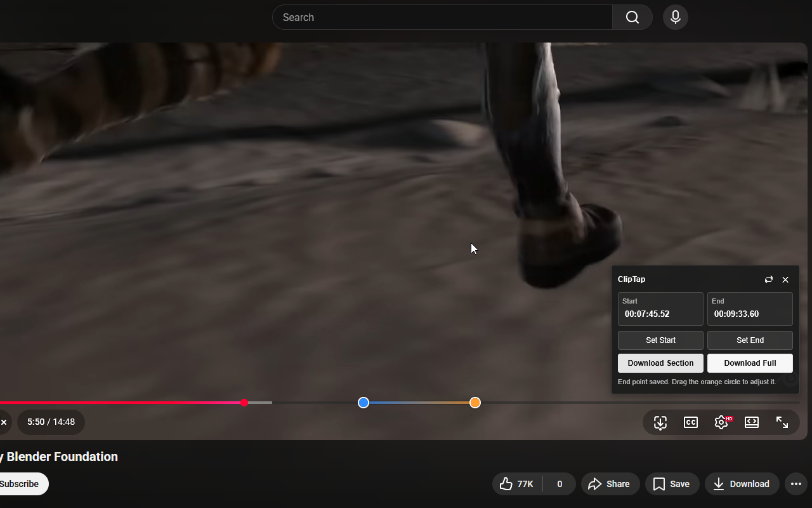
Task: Click Blender Foundation video title
Action: tap(59, 457)
